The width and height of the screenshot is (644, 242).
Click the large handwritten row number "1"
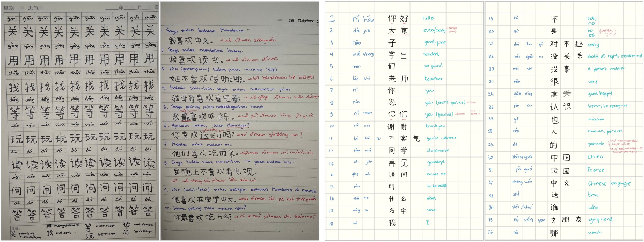point(332,18)
